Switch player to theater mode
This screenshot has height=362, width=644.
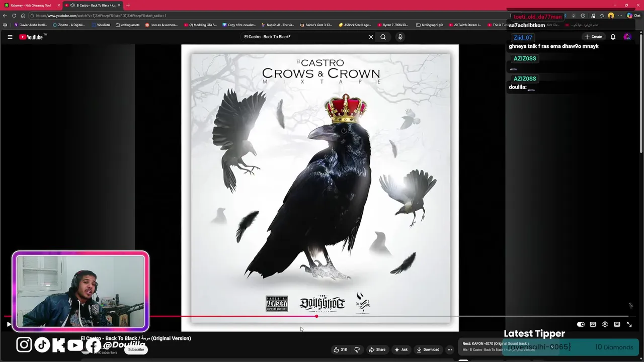pyautogui.click(x=617, y=324)
